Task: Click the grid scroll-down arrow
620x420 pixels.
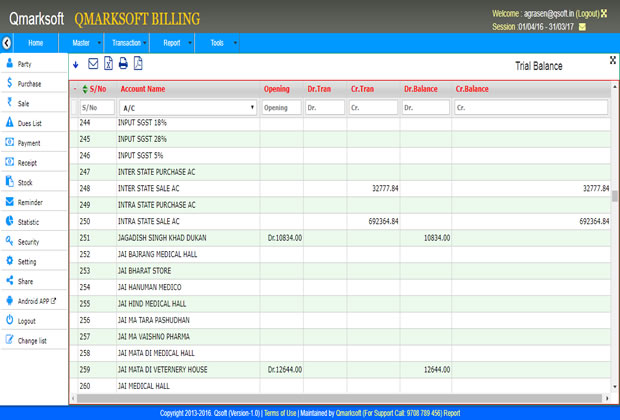Action: click(614, 387)
